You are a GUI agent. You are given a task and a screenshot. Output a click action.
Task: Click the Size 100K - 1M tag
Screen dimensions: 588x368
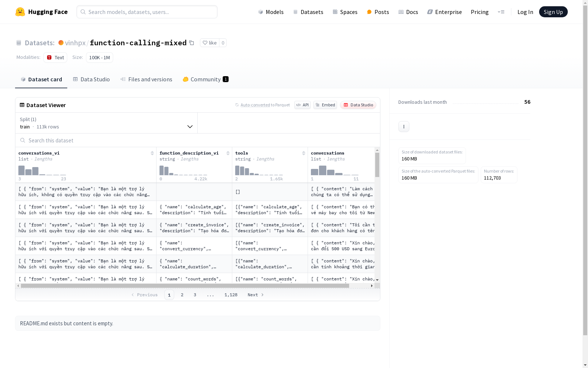100,57
